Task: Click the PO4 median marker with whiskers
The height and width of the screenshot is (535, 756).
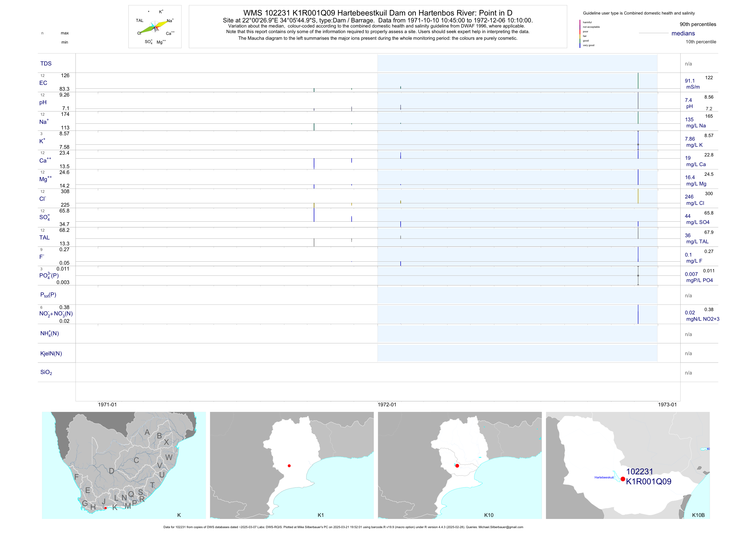Action: click(638, 275)
